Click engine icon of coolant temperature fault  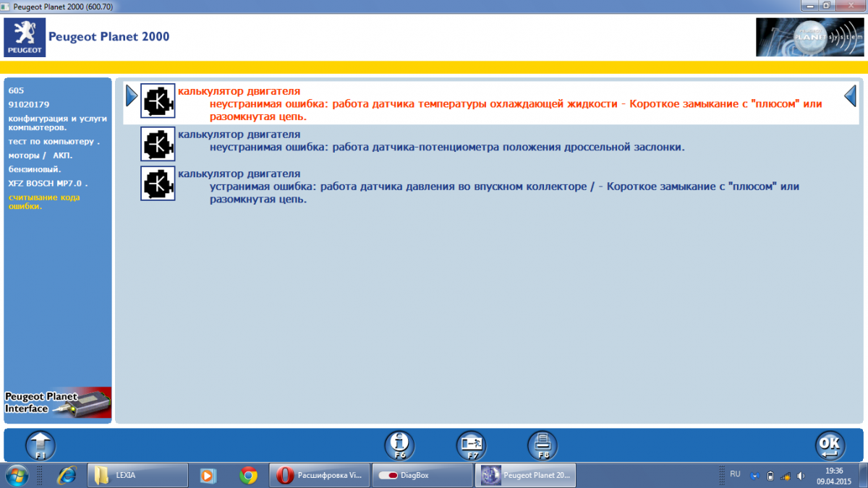(158, 102)
